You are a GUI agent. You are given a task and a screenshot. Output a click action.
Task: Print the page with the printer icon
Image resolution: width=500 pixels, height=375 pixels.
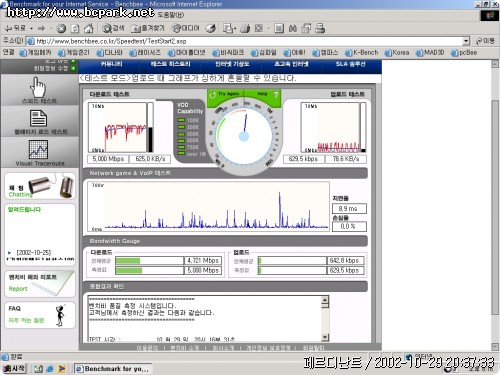245,29
